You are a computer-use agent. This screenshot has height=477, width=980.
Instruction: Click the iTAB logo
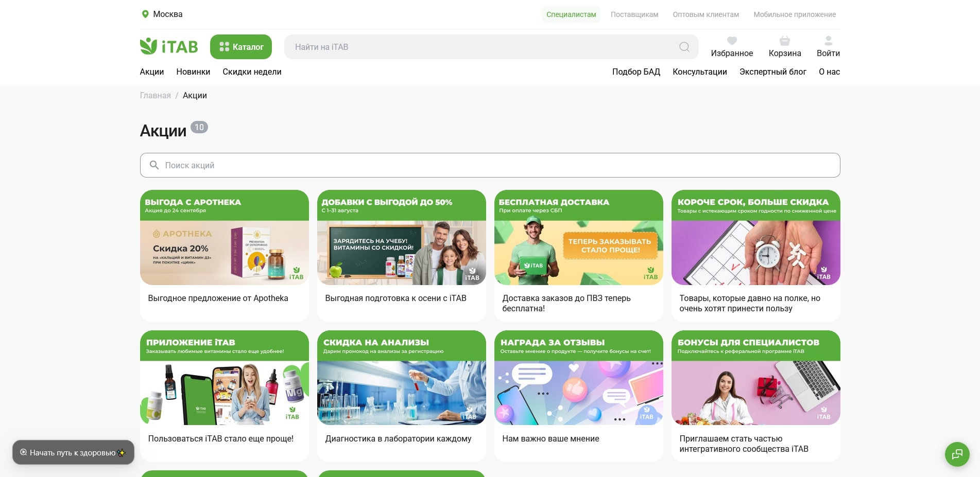169,47
